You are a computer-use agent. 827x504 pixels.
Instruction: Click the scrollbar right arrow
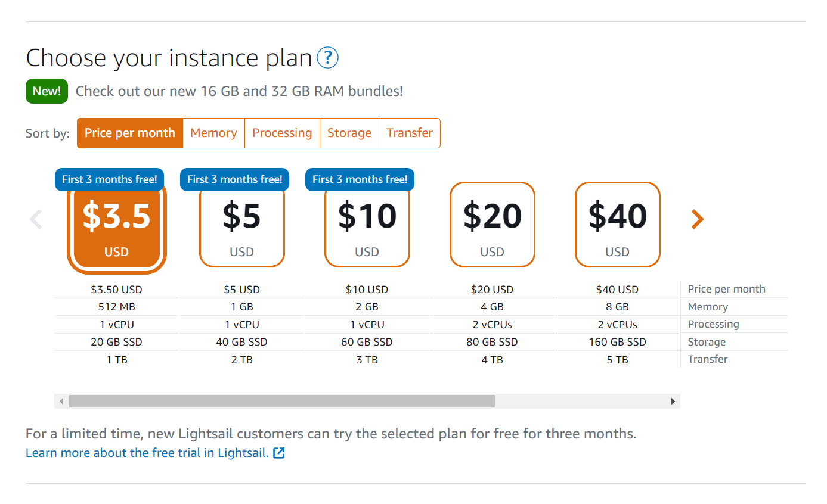pyautogui.click(x=673, y=402)
